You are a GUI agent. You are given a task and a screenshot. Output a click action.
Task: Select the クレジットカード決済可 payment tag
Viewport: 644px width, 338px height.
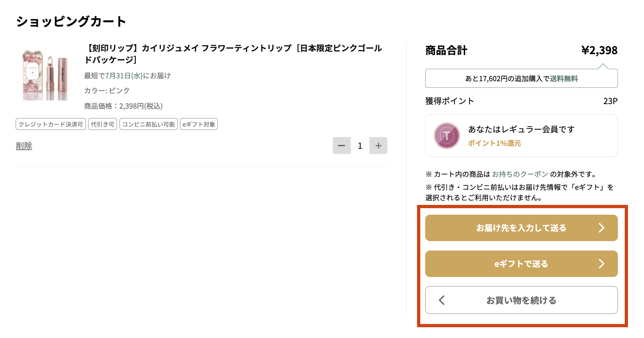click(51, 124)
